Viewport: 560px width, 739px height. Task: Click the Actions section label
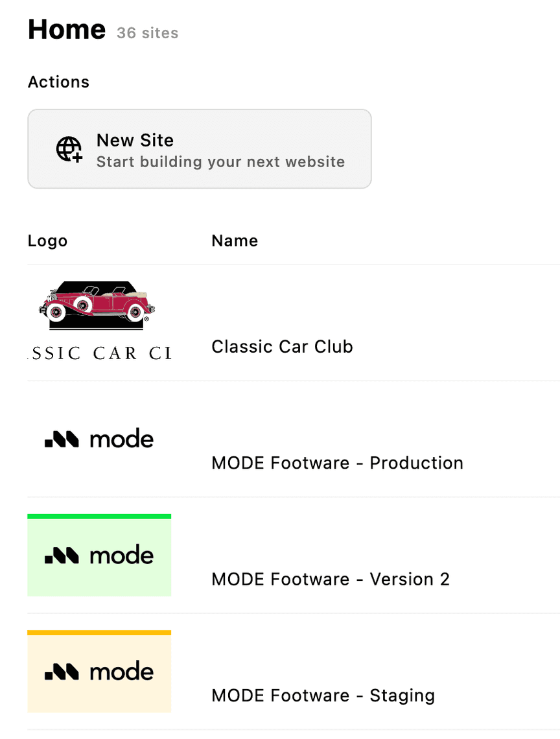(58, 82)
